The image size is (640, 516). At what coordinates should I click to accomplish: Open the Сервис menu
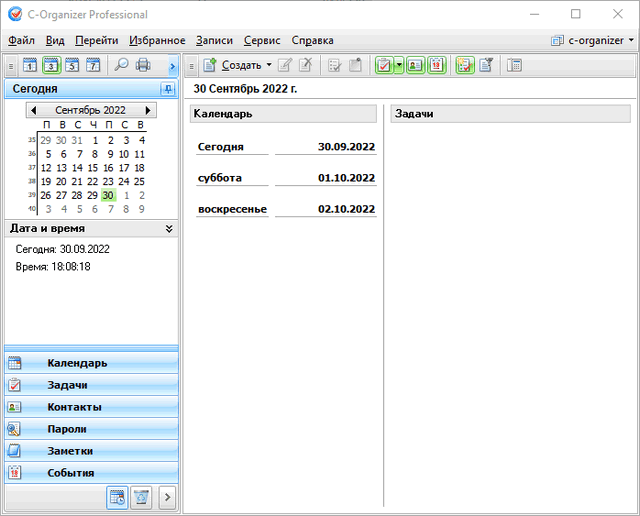[262, 40]
